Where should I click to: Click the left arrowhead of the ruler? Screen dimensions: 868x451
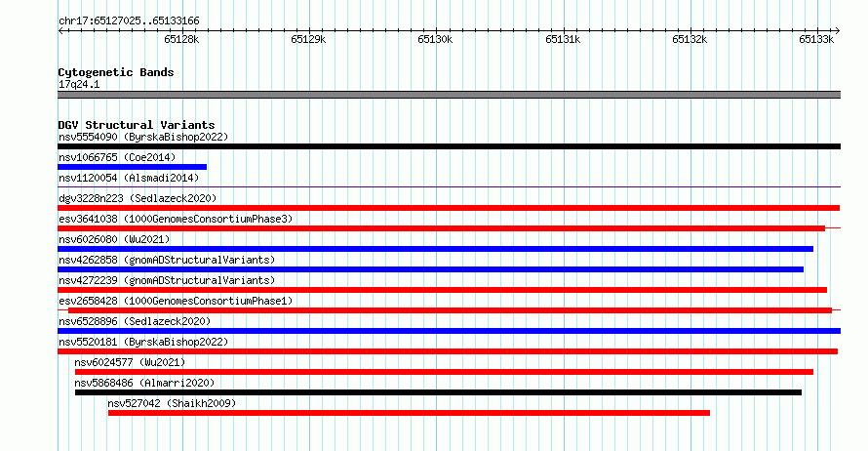pyautogui.click(x=60, y=31)
